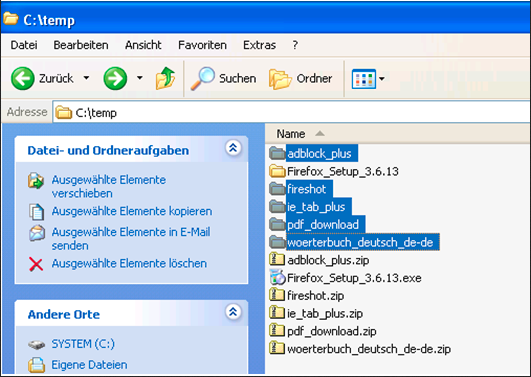The image size is (531, 377).
Task: Click the woerterbuch_deutsch_de-de.zip archive icon
Action: pyautogui.click(x=277, y=348)
